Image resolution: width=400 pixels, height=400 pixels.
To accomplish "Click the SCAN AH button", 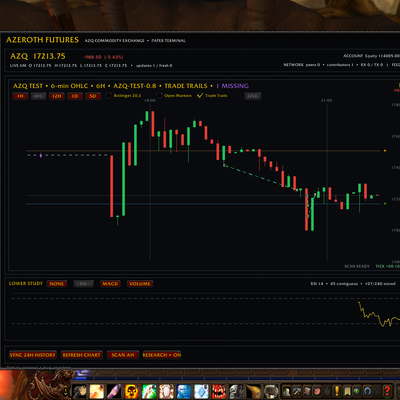I will [123, 355].
